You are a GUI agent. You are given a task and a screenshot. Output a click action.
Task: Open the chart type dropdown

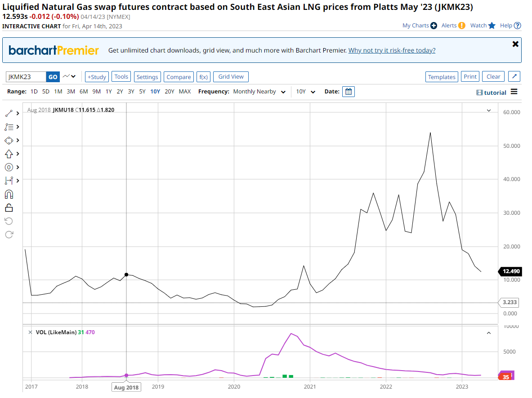(x=69, y=77)
